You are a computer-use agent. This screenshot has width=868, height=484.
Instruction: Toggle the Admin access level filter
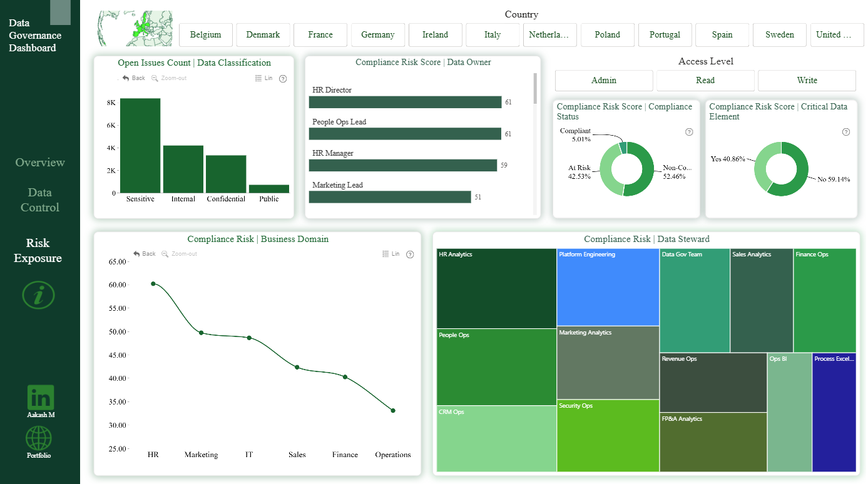click(x=604, y=81)
